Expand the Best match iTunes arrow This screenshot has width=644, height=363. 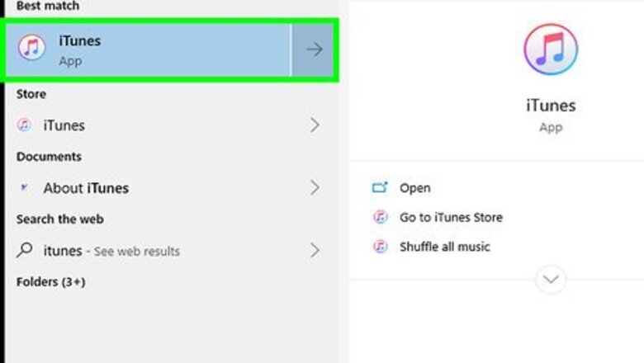[314, 49]
